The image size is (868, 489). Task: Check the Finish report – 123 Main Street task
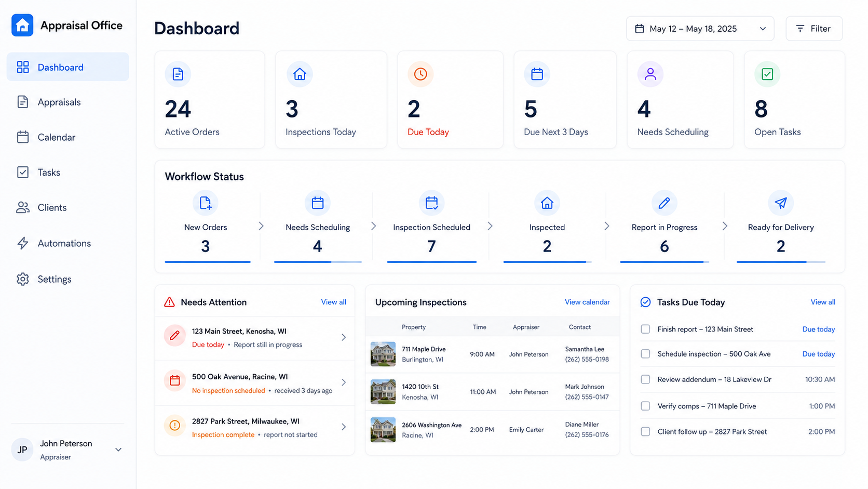645,329
